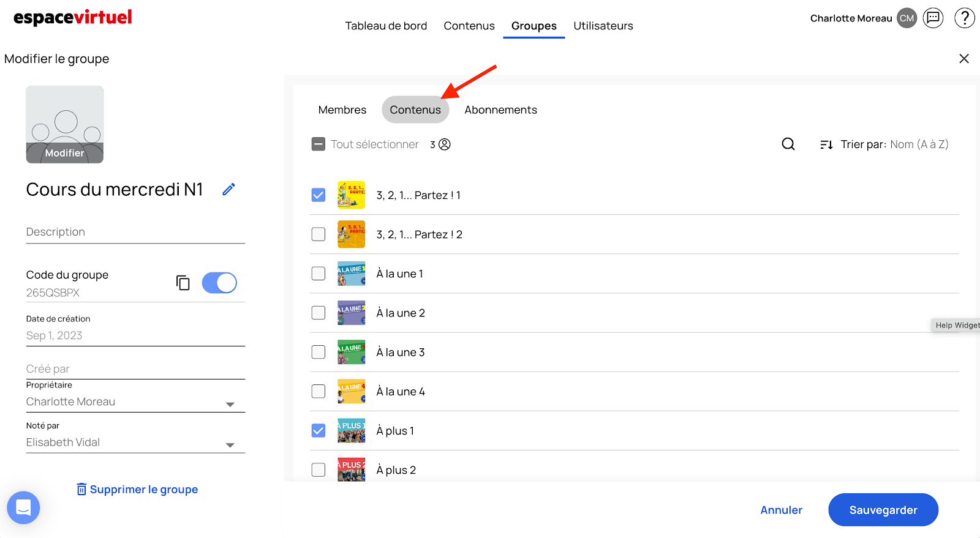
Task: Expand the Noté par dropdown
Action: point(230,445)
